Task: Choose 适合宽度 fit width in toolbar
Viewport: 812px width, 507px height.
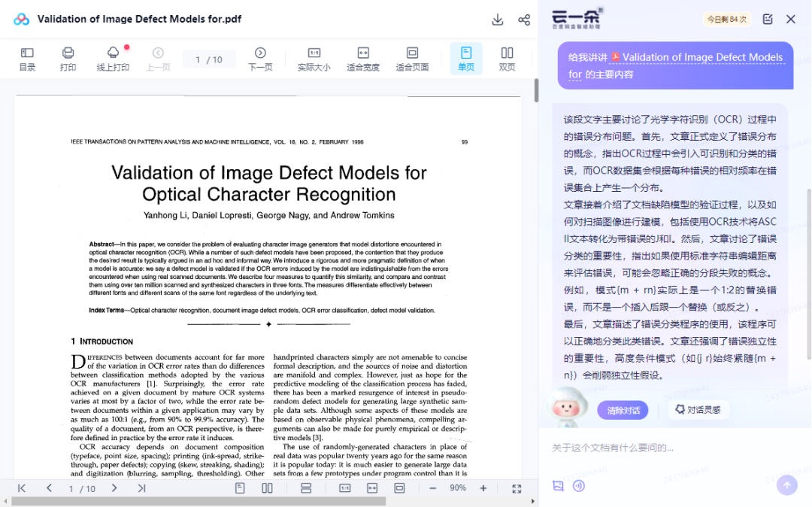Action: coord(363,59)
